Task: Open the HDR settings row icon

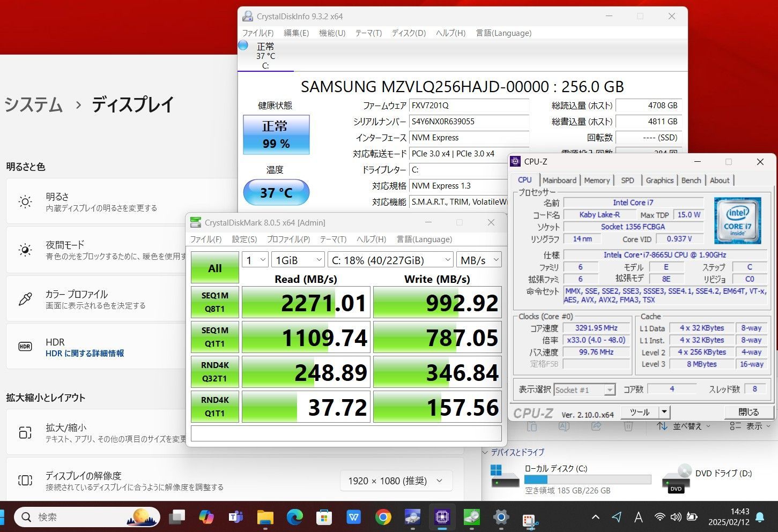Action: (x=25, y=347)
